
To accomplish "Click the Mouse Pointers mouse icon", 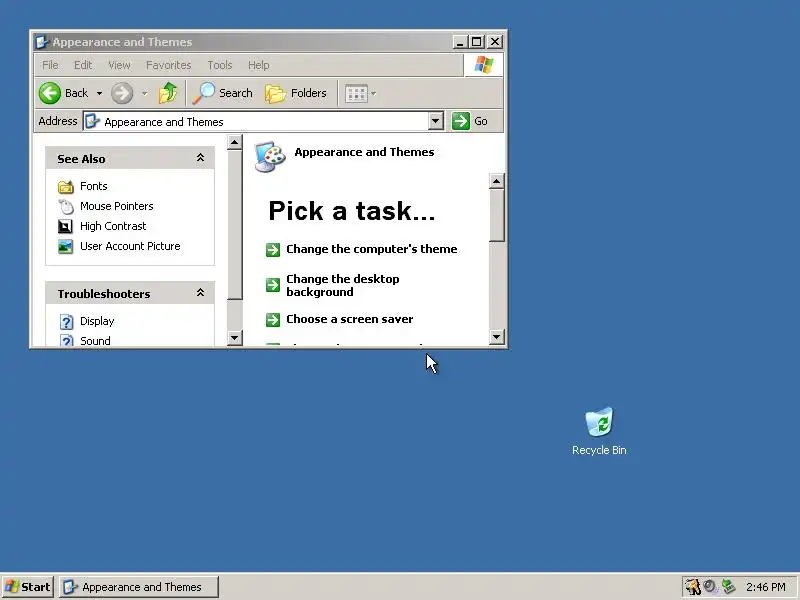I will click(x=65, y=207).
